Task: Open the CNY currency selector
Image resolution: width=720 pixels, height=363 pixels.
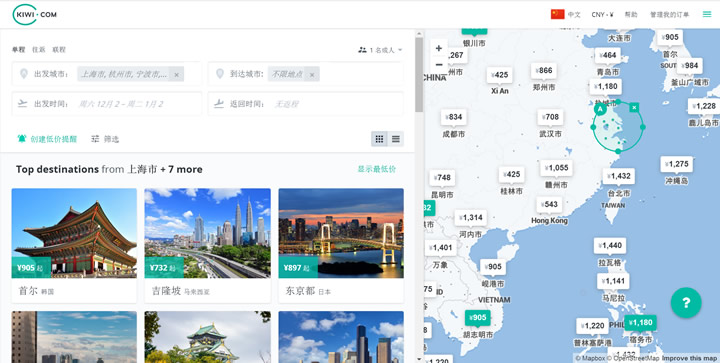Action: click(602, 15)
